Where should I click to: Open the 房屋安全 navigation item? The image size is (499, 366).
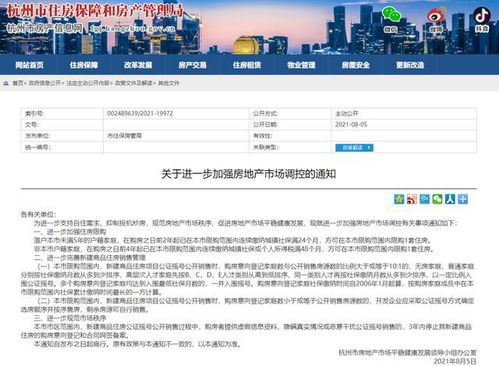(x=356, y=65)
